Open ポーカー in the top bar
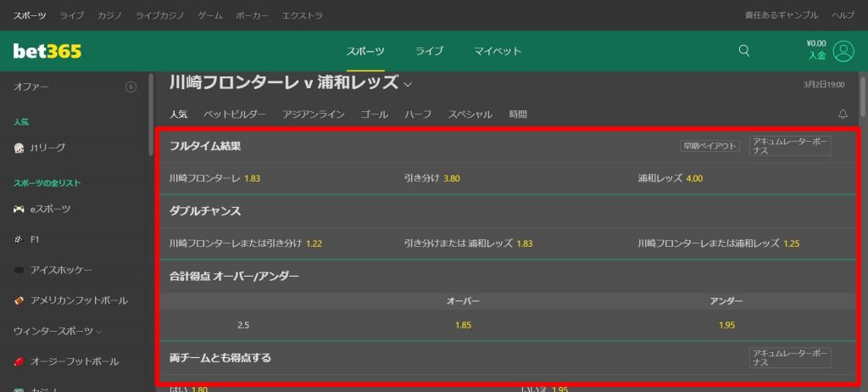The height and width of the screenshot is (392, 868). coord(252,15)
